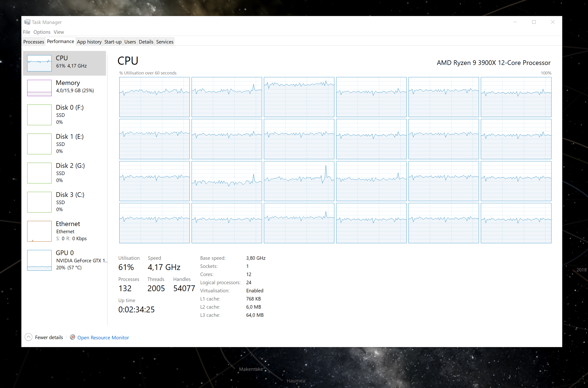Open the Services tab
The image size is (588, 388).
(165, 42)
